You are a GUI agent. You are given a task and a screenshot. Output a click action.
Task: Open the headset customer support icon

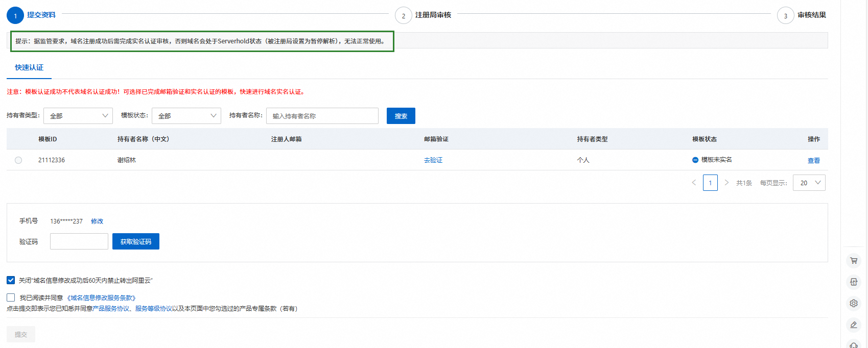(853, 344)
